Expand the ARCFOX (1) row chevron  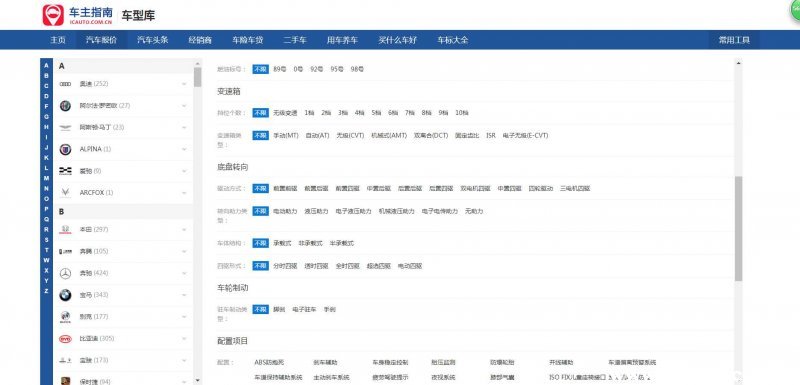(184, 193)
